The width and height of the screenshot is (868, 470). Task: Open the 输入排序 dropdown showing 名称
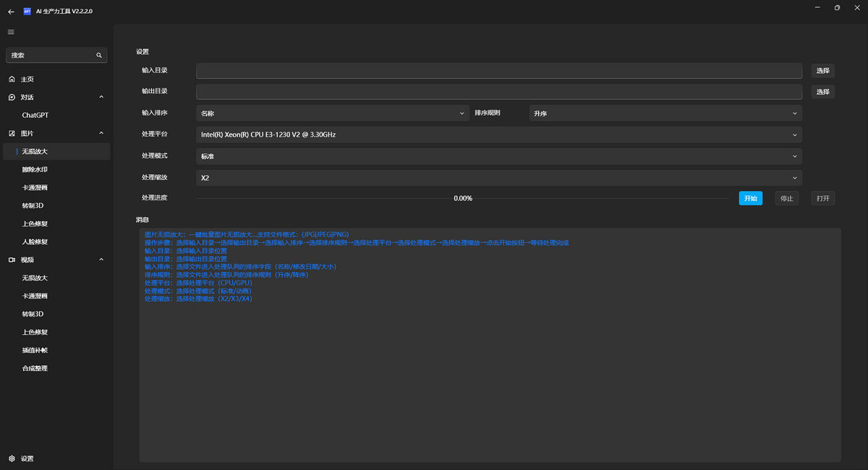tap(333, 114)
